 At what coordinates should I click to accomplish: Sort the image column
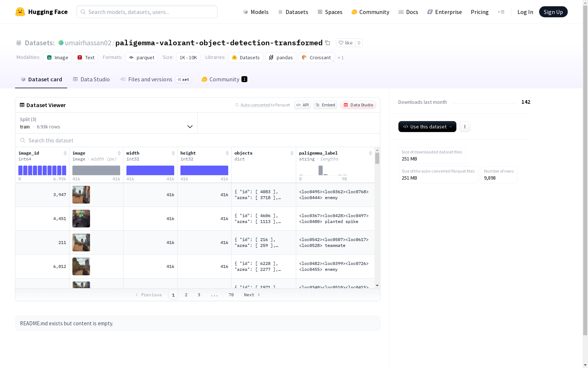click(x=119, y=153)
